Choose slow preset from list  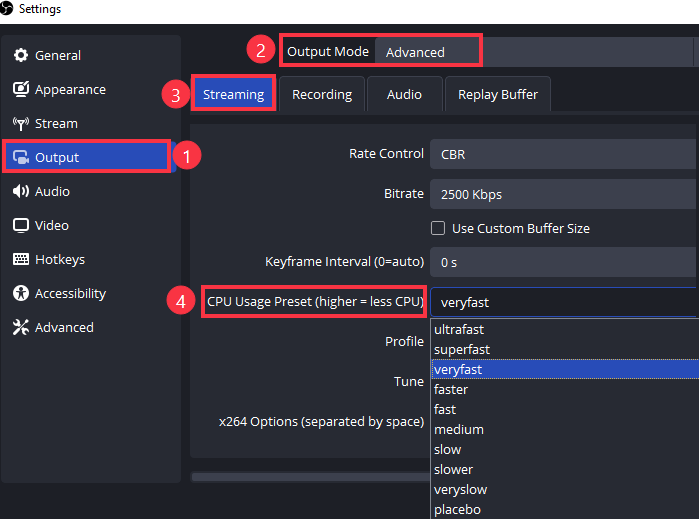coord(565,449)
